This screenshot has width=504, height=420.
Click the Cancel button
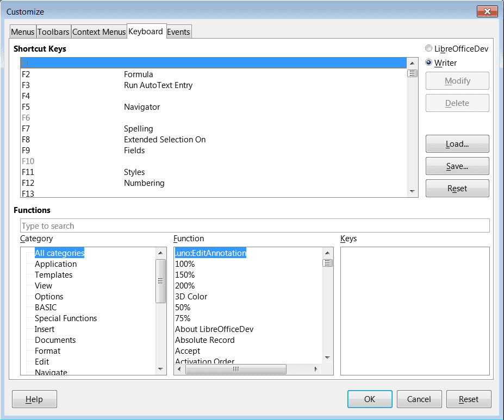pos(419,399)
